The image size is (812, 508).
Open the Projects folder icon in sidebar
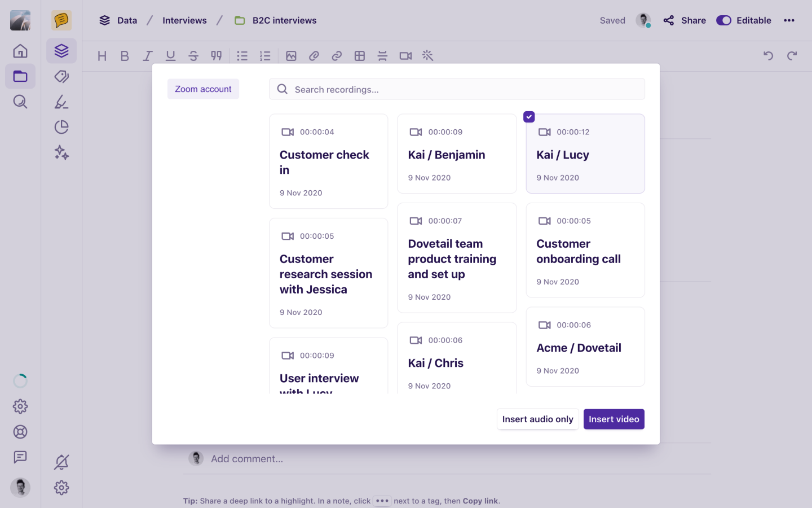pyautogui.click(x=20, y=76)
